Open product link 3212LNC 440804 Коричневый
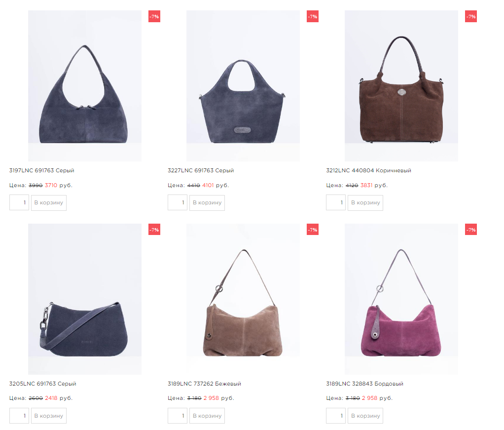This screenshot has width=504, height=430. point(368,170)
